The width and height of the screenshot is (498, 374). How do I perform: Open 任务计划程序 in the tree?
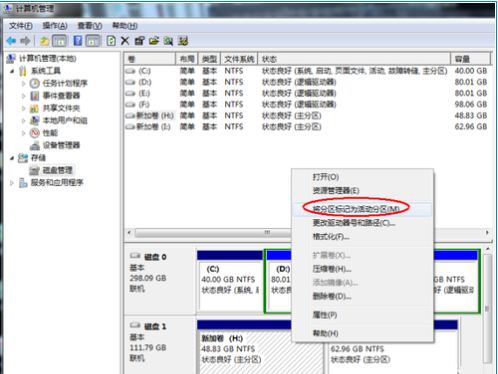[x=65, y=83]
